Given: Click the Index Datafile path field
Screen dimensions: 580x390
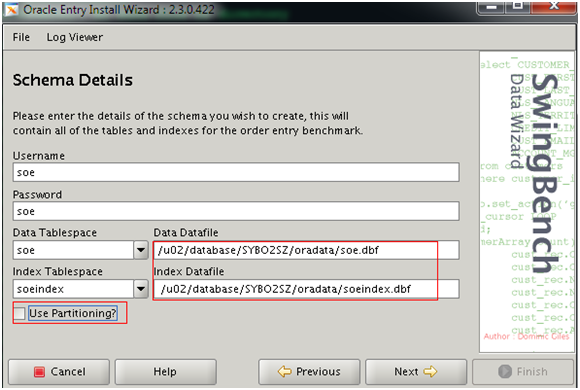Looking at the screenshot, I should (306, 289).
